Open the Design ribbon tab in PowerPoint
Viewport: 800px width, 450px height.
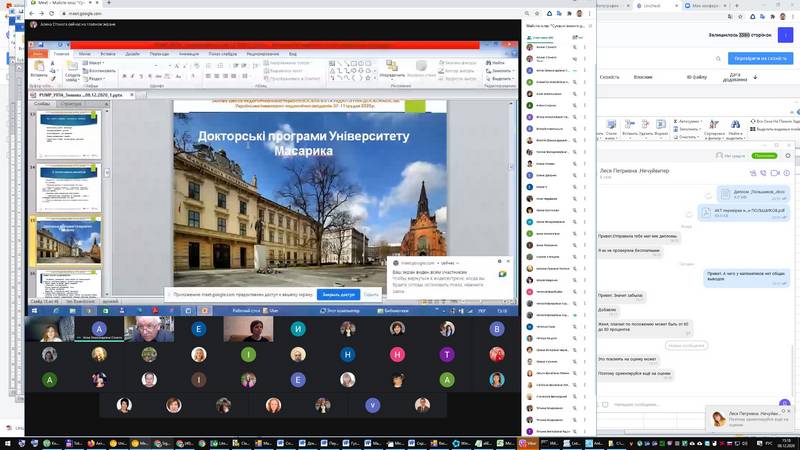132,54
